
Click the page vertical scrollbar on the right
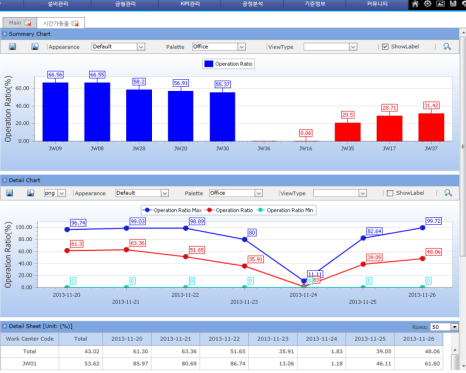(463, 147)
